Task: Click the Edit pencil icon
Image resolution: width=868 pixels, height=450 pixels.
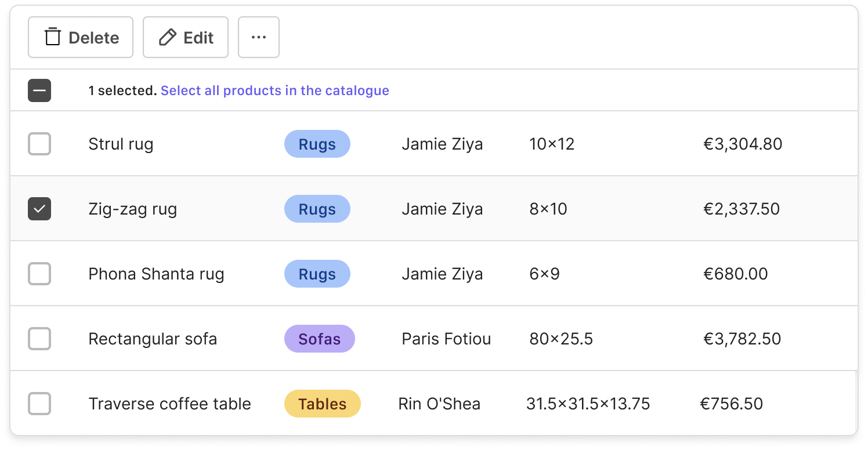Action: point(168,38)
